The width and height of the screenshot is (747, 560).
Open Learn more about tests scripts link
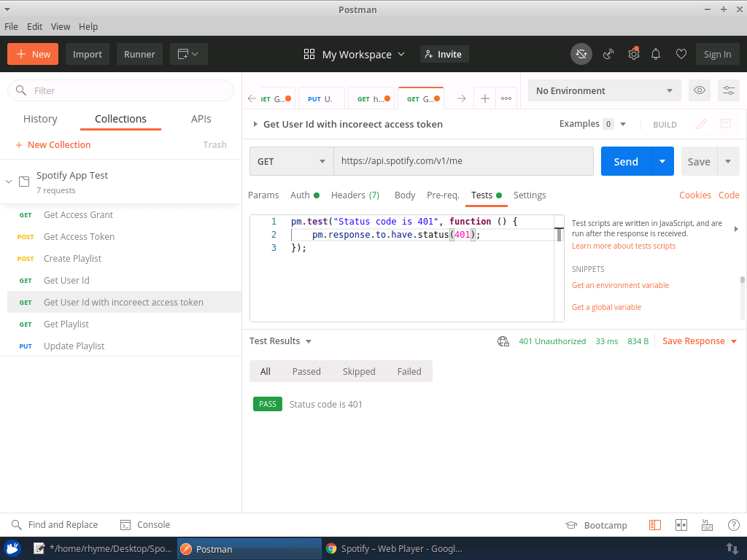(x=623, y=246)
